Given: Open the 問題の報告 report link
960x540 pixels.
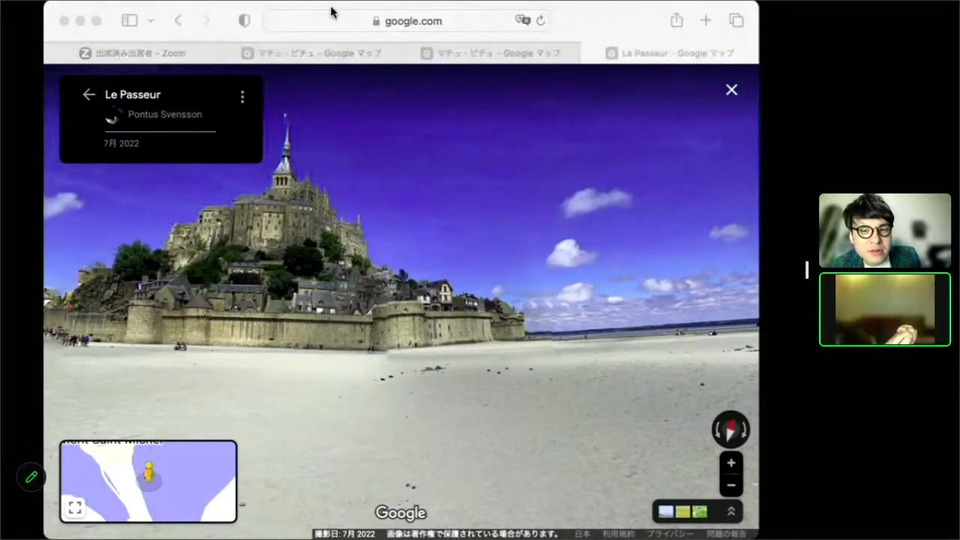Looking at the screenshot, I should tap(727, 534).
